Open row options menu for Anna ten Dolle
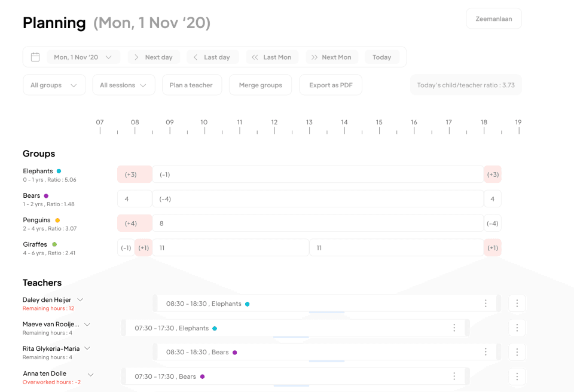Screen dimensions: 574x392 [517, 376]
